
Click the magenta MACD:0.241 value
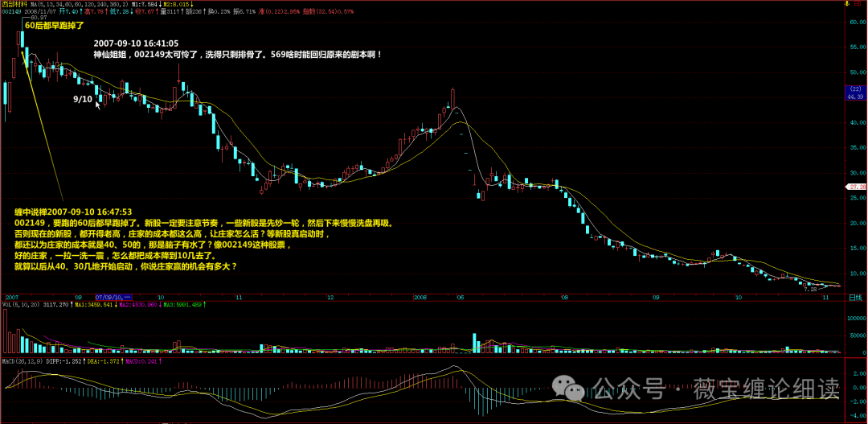[x=141, y=361]
